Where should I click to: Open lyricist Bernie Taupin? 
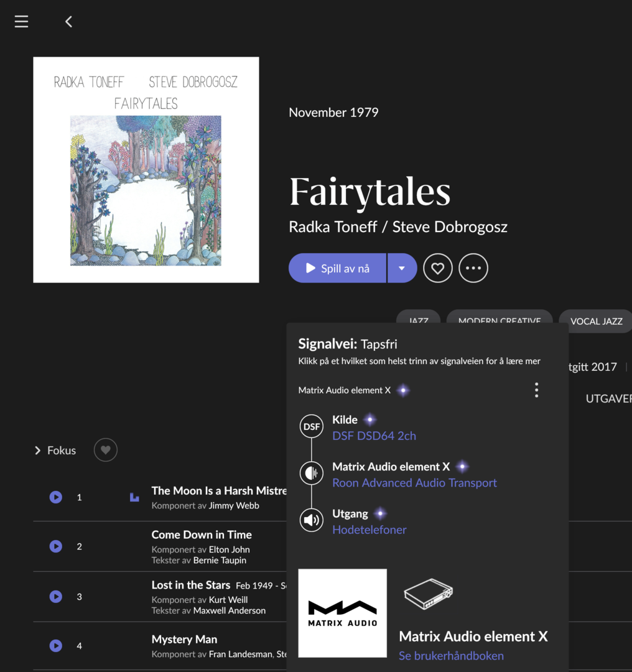click(220, 560)
